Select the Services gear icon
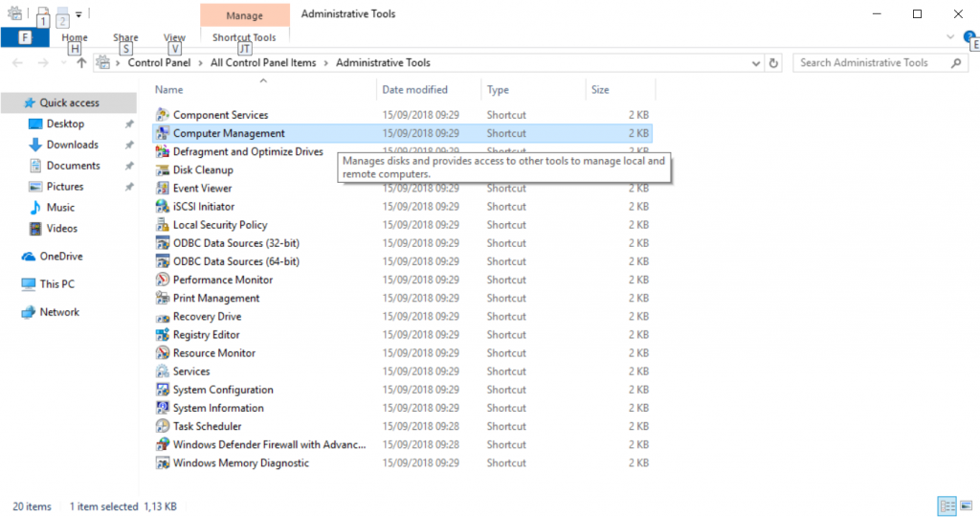This screenshot has width=980, height=517. point(163,371)
